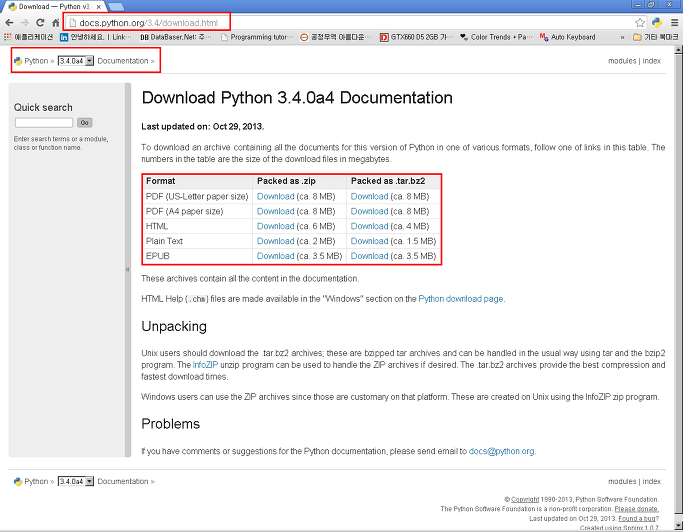Click the Quick search input field
The image size is (683, 532).
pos(44,123)
